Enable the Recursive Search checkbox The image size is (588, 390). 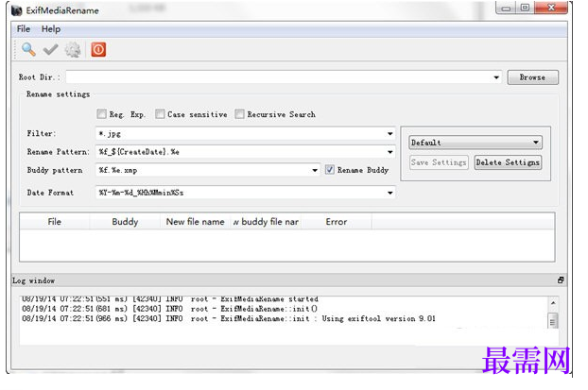(239, 114)
